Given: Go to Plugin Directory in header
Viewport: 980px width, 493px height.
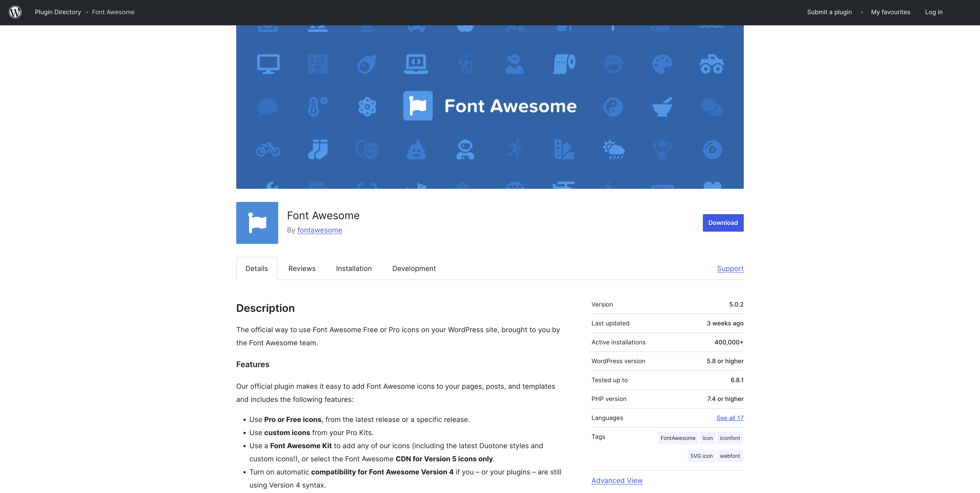Looking at the screenshot, I should [x=58, y=12].
